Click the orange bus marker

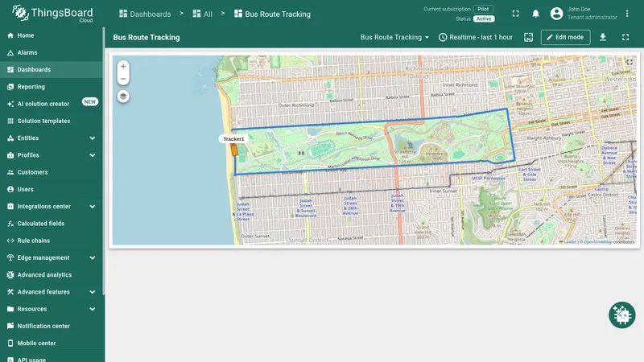coord(234,150)
